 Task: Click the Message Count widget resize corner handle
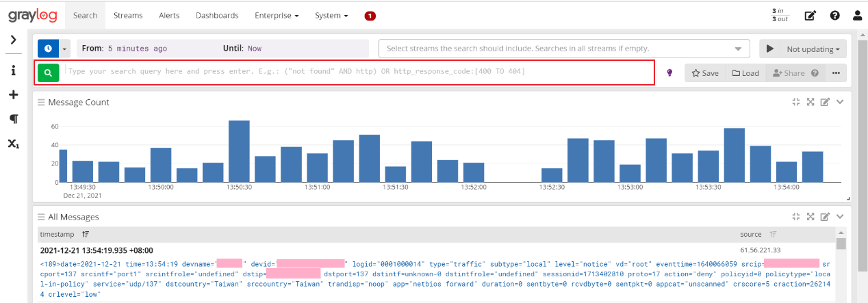tap(847, 199)
